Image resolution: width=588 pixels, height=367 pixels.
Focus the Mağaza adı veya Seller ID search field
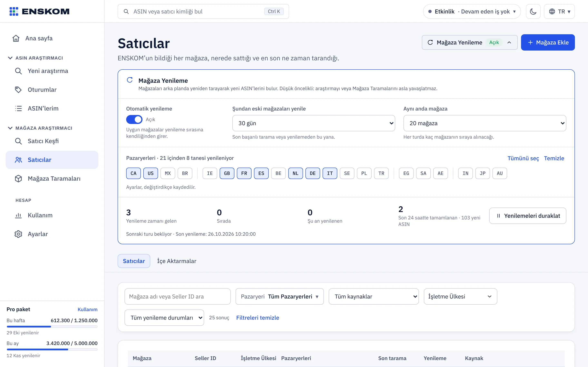pyautogui.click(x=177, y=296)
